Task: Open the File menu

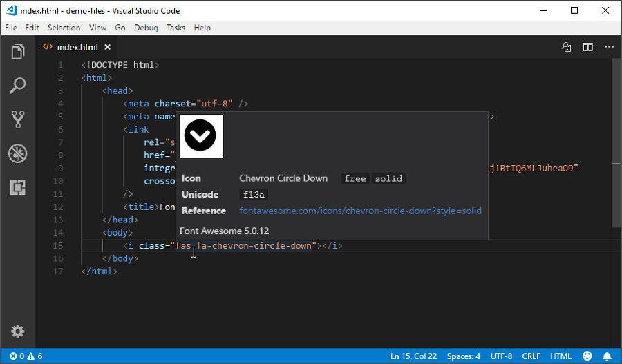Action: 10,28
